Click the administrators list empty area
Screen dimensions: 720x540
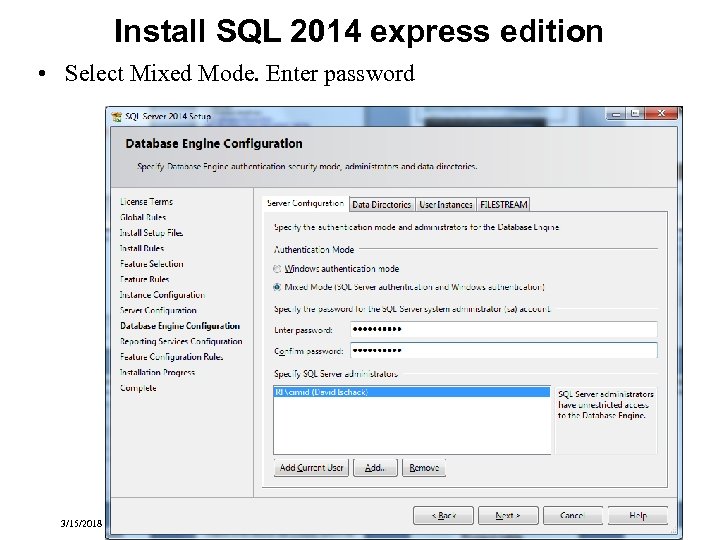click(412, 425)
